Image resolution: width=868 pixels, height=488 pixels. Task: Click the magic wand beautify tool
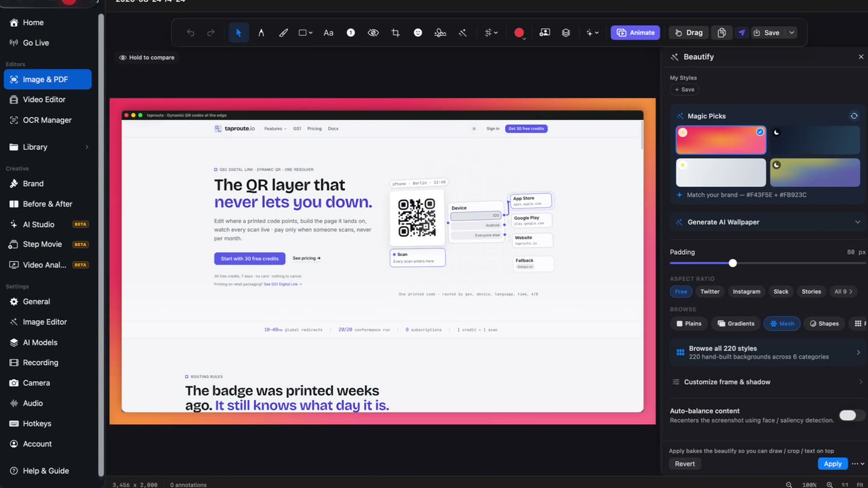coord(463,33)
